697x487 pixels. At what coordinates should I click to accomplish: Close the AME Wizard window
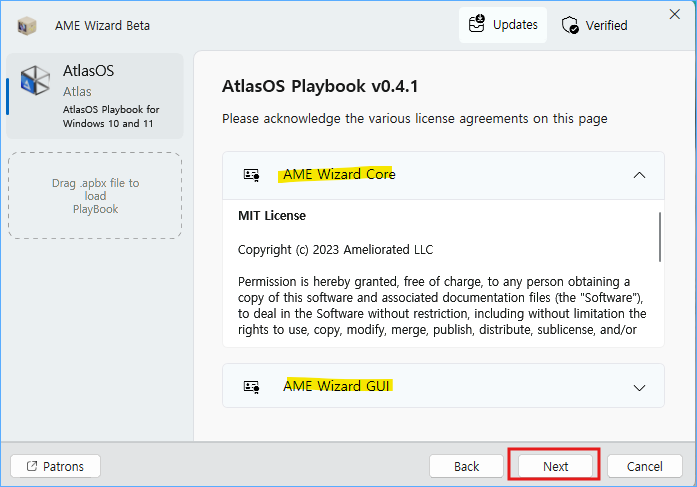tap(674, 15)
